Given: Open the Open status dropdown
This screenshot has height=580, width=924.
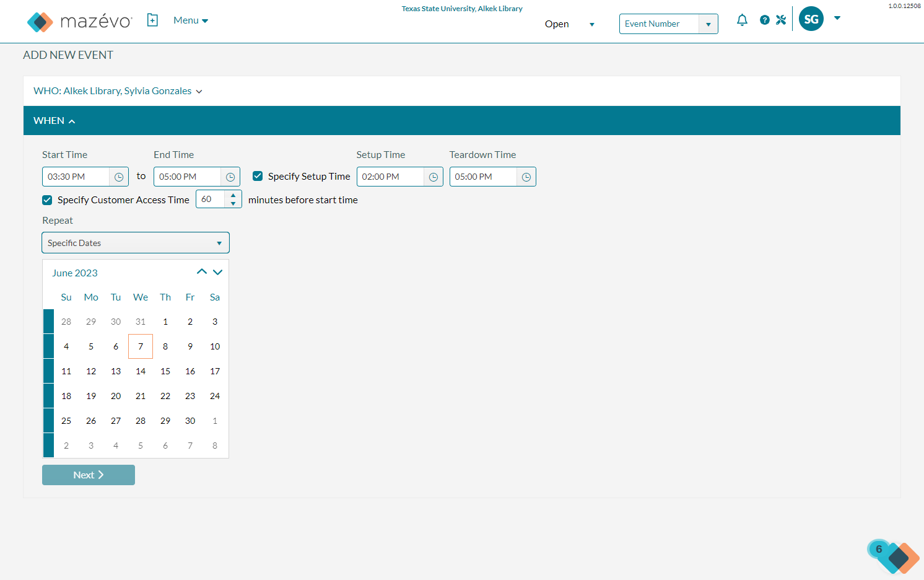Looking at the screenshot, I should [570, 24].
